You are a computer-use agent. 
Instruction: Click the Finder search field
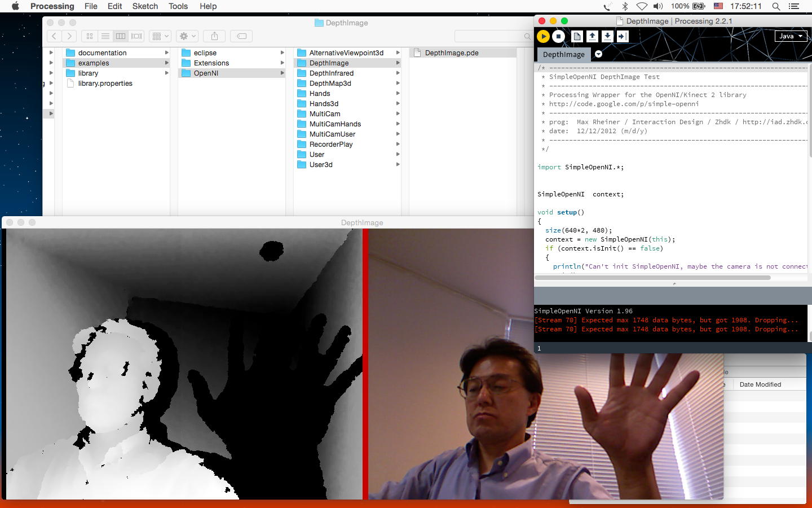[493, 36]
